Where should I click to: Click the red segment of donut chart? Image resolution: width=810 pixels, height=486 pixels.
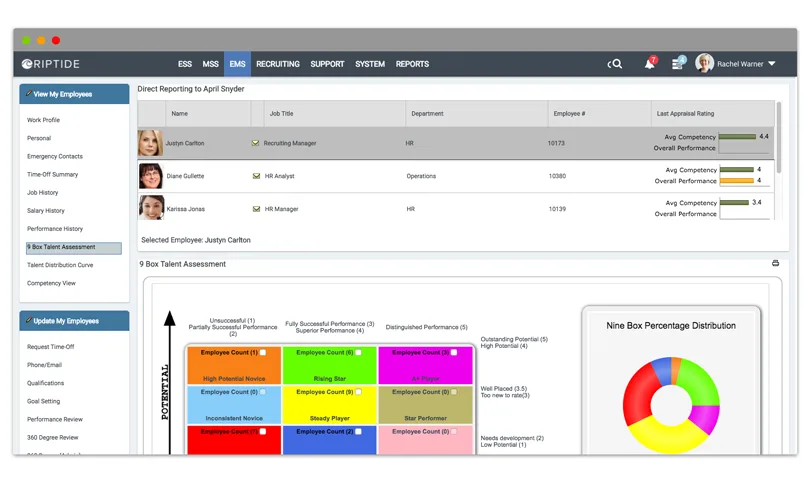638,395
